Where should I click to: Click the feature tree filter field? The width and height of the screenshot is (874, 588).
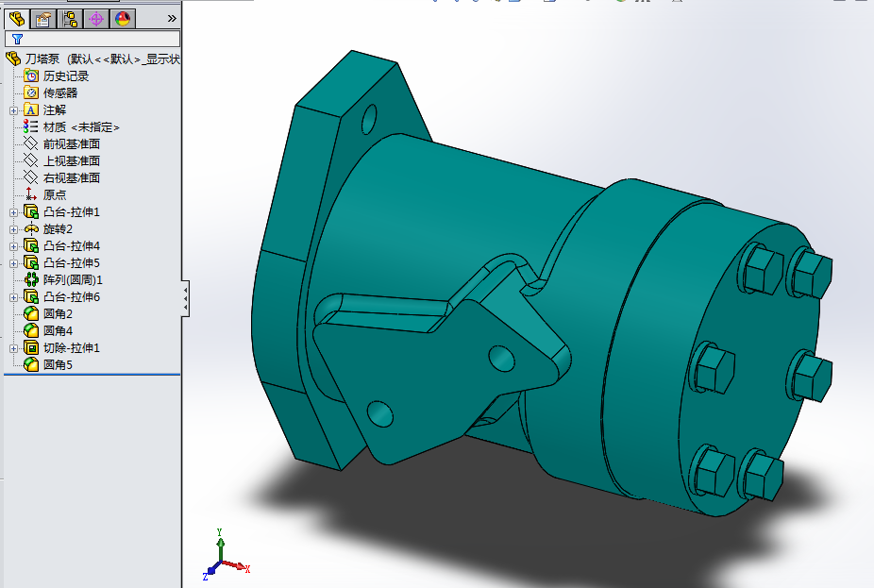92,39
